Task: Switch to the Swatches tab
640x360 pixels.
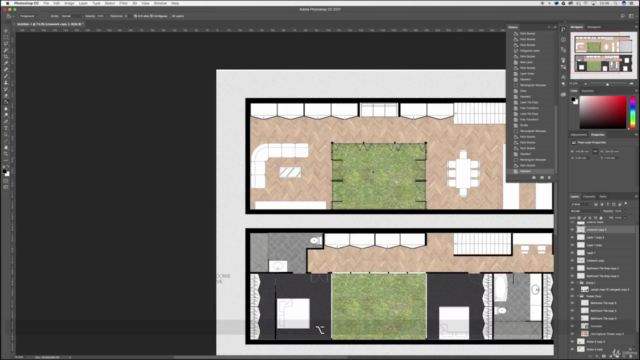Action: [587, 91]
